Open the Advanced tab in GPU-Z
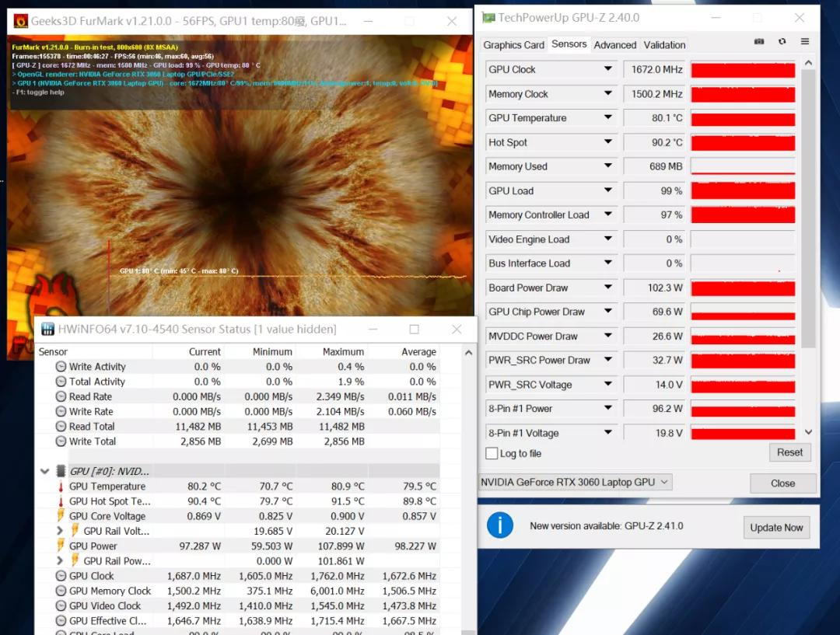 point(614,45)
